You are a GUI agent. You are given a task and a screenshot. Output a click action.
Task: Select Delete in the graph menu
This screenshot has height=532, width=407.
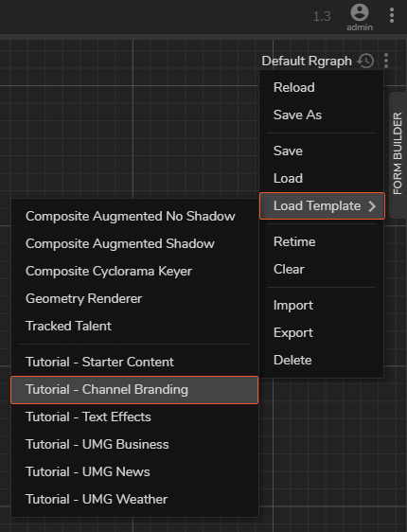[322, 361]
